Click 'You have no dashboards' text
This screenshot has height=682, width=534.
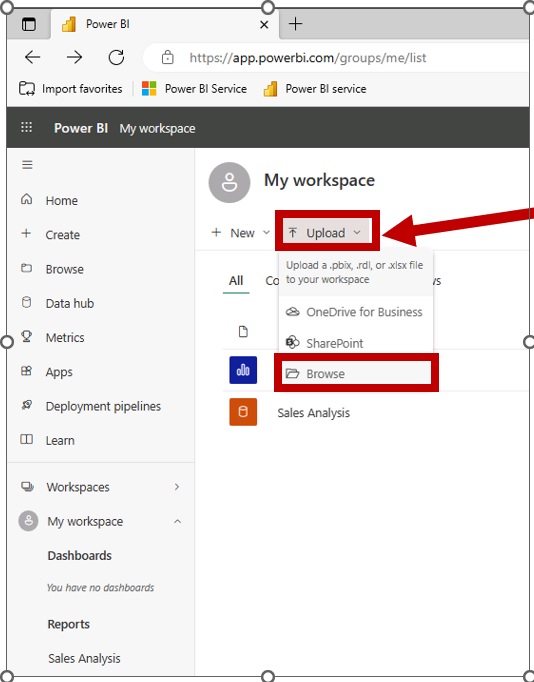(100, 588)
